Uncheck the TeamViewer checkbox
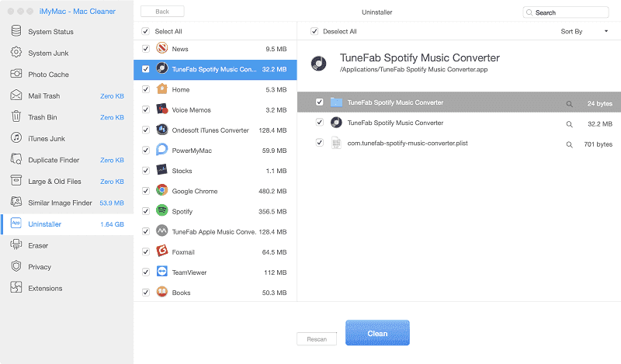The image size is (621, 364). click(146, 272)
